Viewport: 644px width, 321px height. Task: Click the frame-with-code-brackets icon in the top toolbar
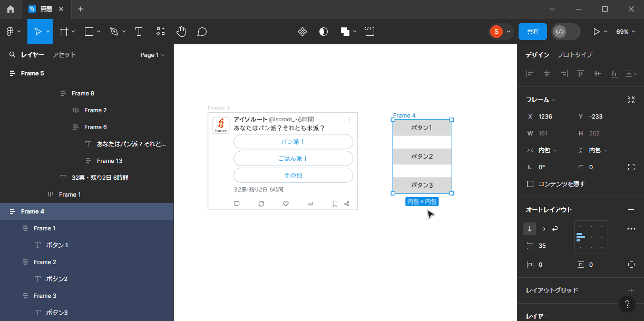point(369,32)
